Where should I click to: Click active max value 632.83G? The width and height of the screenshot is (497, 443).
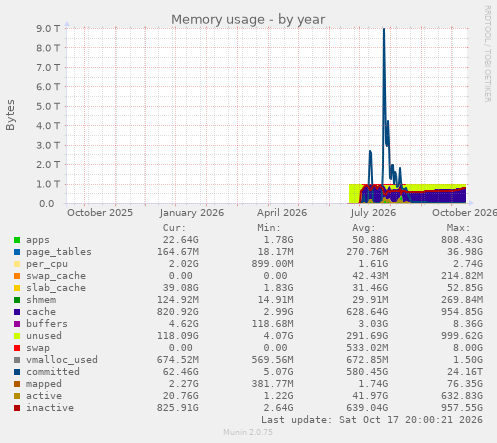click(x=462, y=396)
